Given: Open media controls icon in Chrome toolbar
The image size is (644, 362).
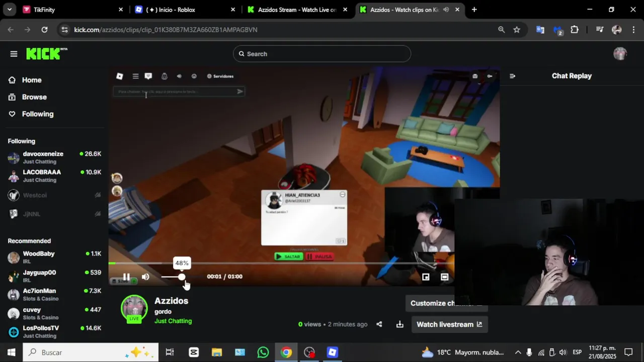Looking at the screenshot, I should click(x=599, y=30).
